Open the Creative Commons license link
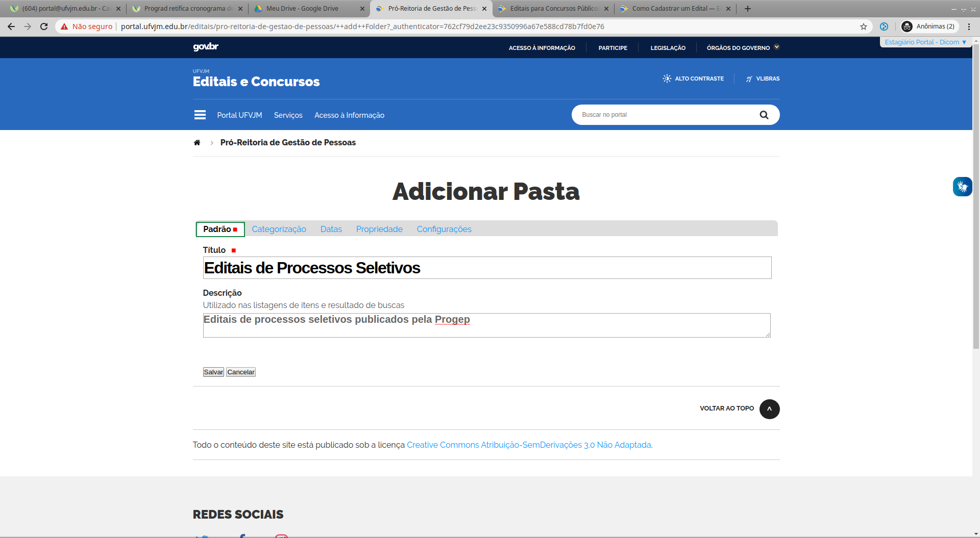 pyautogui.click(x=528, y=445)
